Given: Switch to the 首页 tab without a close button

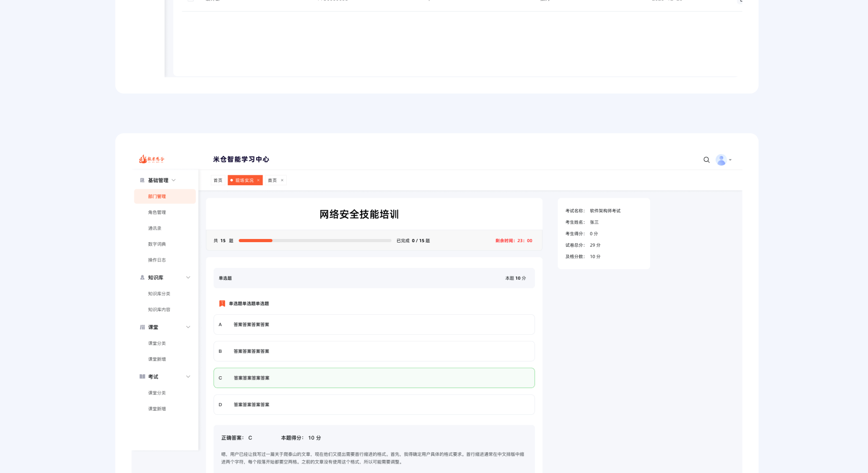Looking at the screenshot, I should click(x=218, y=180).
